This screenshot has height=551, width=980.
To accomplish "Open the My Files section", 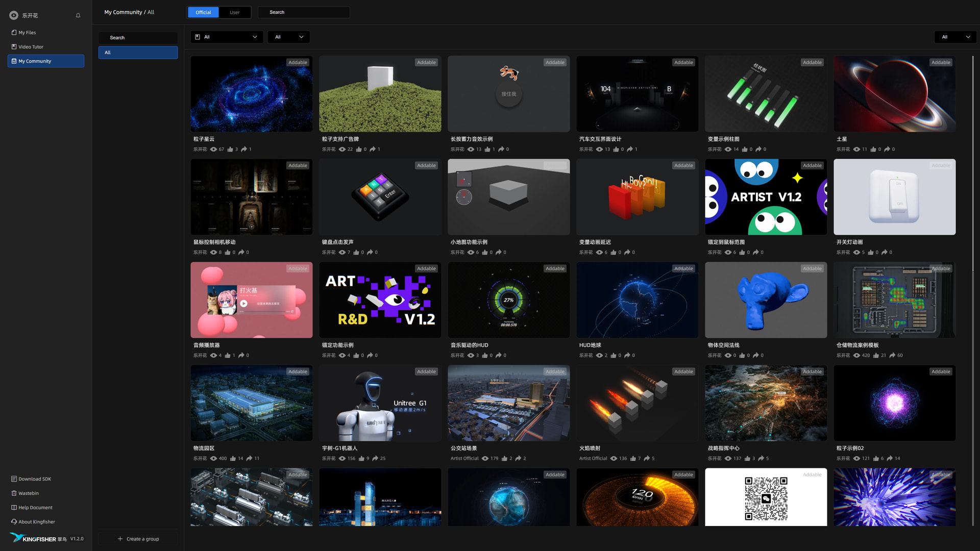I will 27,32.
